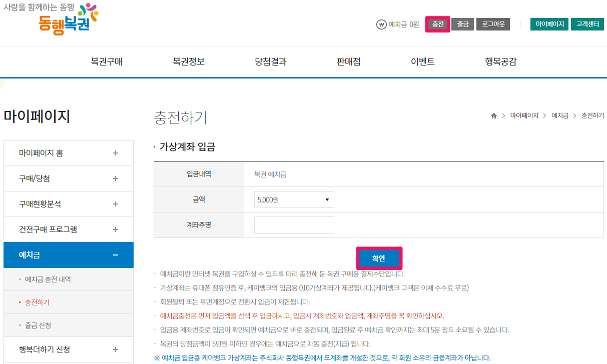This screenshot has height=364, width=607.
Task: Open the 고객센터 button
Action: (587, 24)
